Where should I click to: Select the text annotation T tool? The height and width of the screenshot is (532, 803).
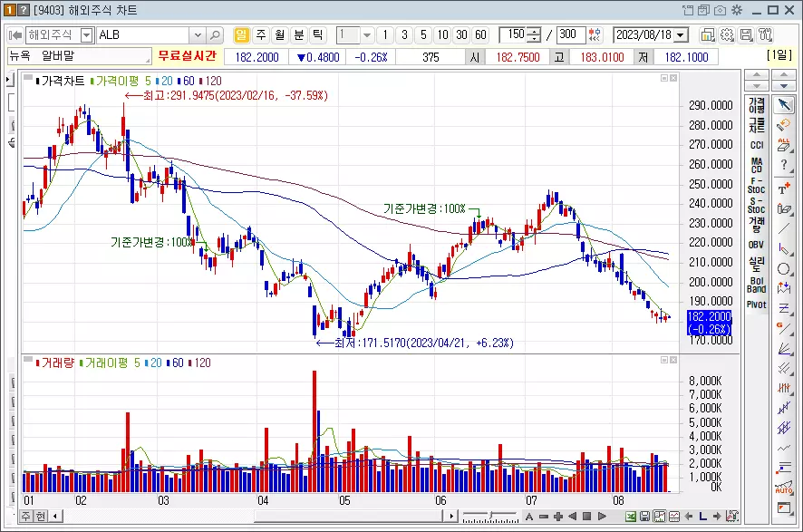[784, 189]
